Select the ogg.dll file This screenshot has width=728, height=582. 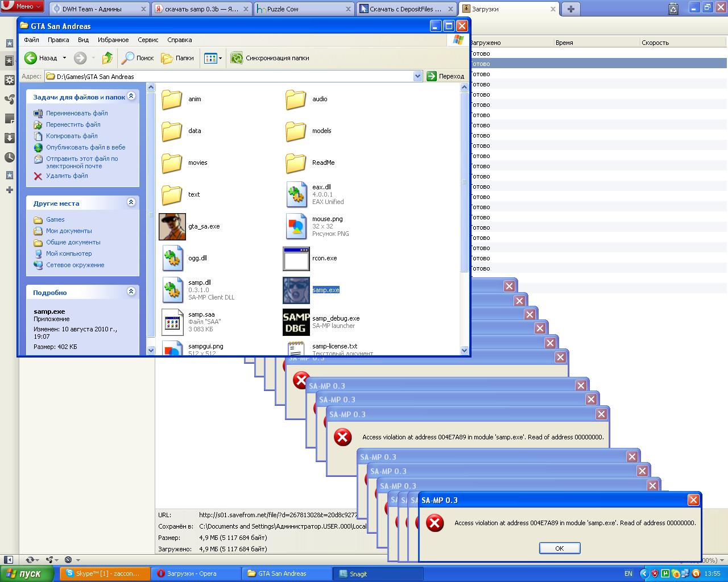pyautogui.click(x=172, y=258)
